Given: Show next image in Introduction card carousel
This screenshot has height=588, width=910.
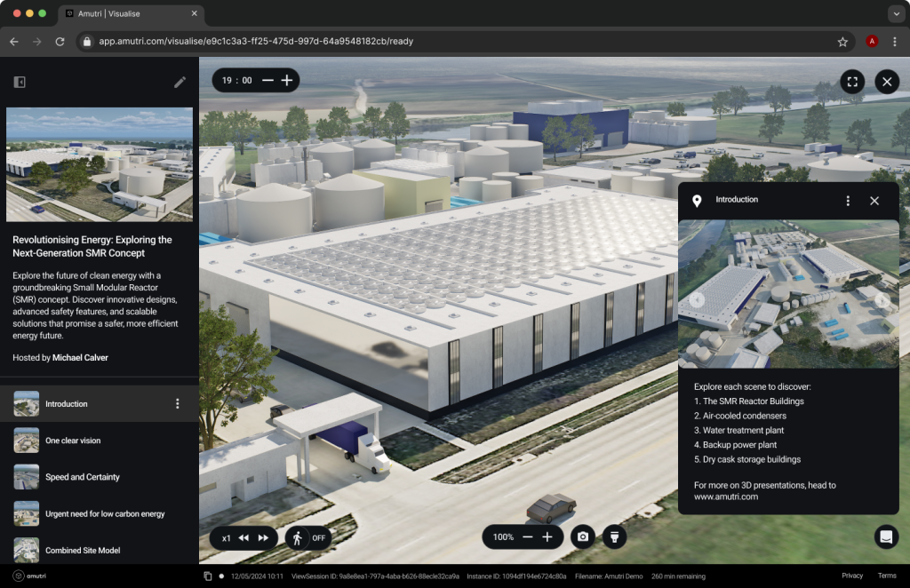Looking at the screenshot, I should pyautogui.click(x=882, y=299).
